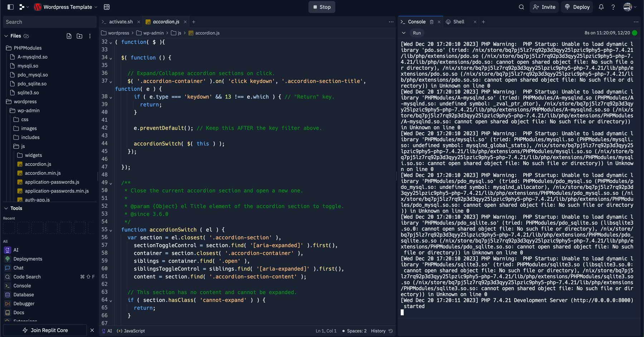Open the Spaces: 2 indentation setting
The image size is (644, 337).
[x=356, y=331]
